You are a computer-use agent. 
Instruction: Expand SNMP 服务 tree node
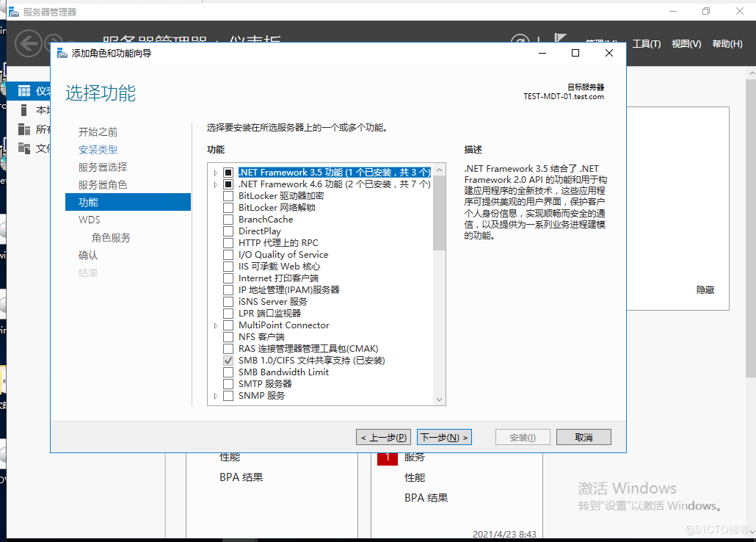click(216, 396)
